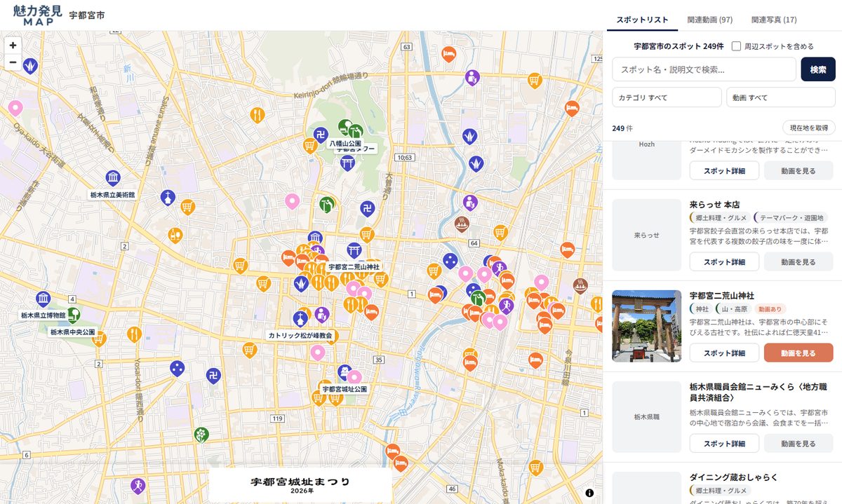
Task: Click the 来らっせ 本店 title
Action: coord(715,204)
